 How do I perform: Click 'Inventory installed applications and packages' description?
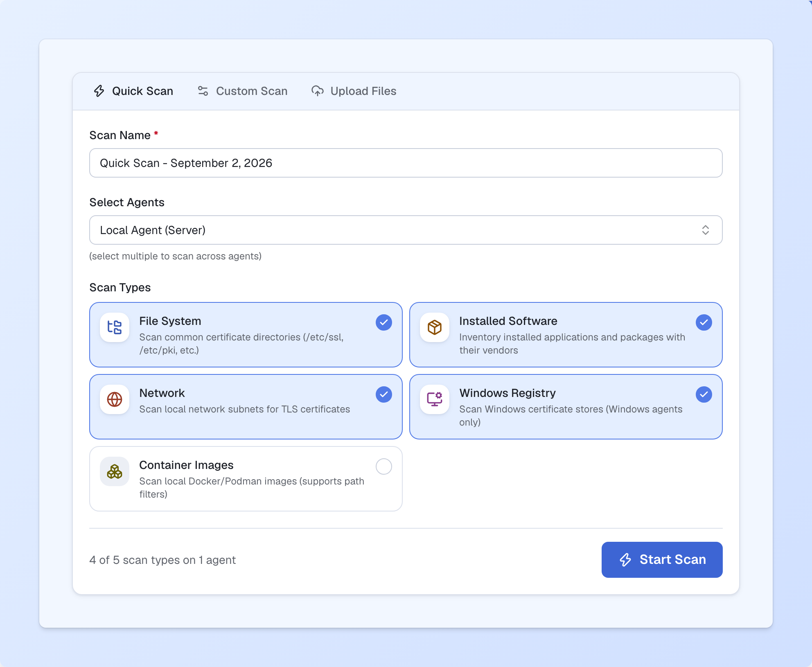coord(572,344)
